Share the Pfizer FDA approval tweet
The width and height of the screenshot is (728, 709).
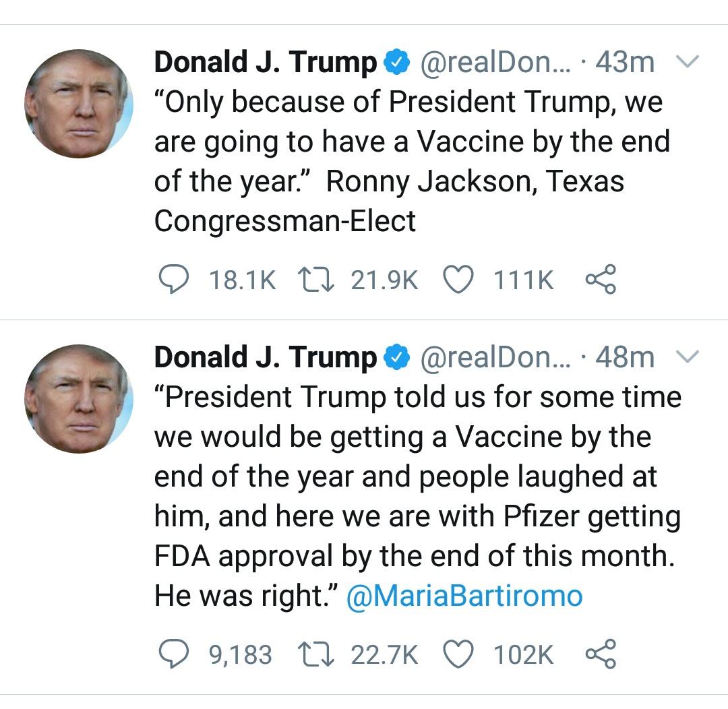click(601, 654)
